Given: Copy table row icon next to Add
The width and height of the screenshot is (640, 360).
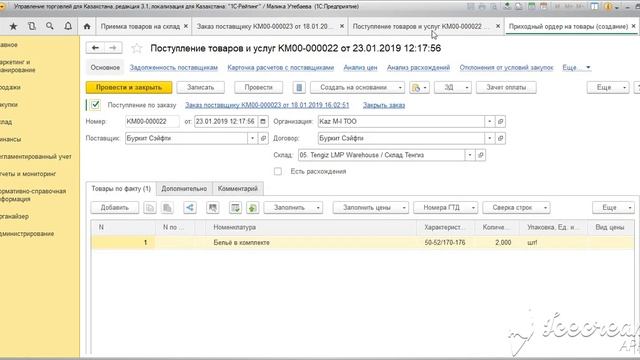Looking at the screenshot, I should (x=150, y=208).
